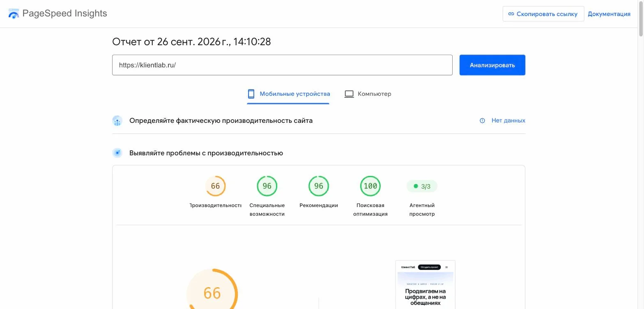Click Определяйте фактическую производительность сайта heading
Viewport: 644px width, 309px height.
pos(221,121)
